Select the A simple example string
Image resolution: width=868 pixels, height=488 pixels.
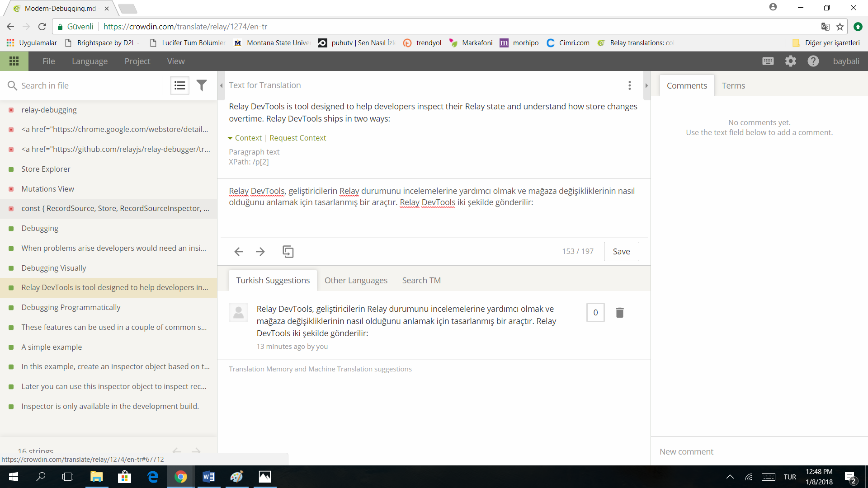(108, 347)
